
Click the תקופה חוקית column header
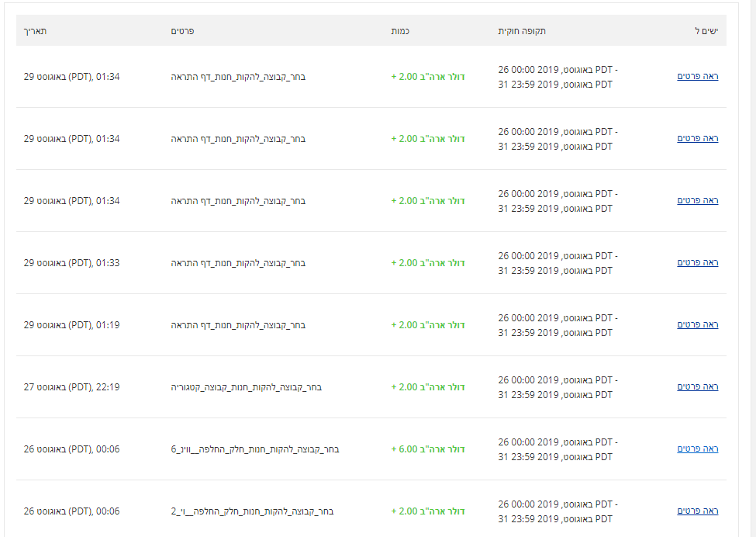(x=522, y=31)
